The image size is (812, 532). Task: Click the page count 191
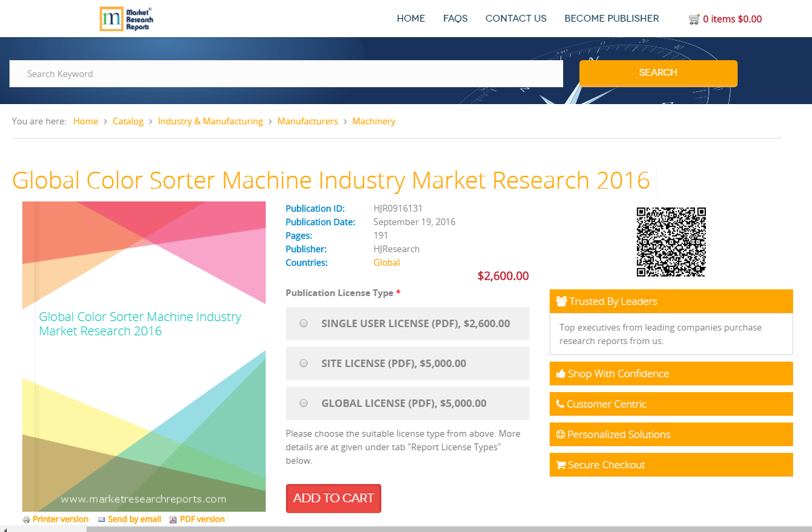coord(381,235)
